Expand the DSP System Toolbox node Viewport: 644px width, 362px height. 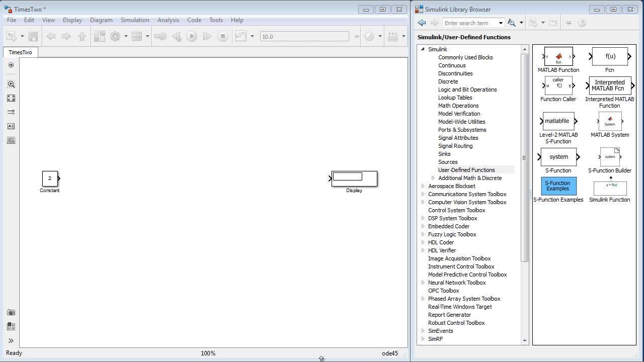point(423,218)
